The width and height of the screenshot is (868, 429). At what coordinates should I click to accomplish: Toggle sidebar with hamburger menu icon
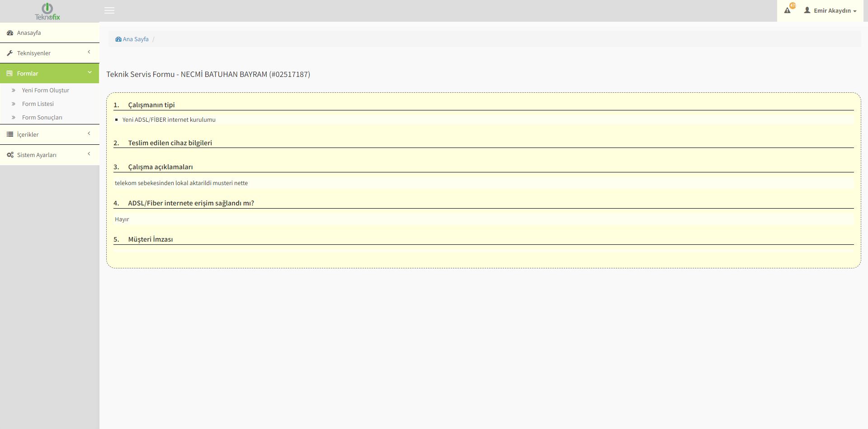click(109, 10)
